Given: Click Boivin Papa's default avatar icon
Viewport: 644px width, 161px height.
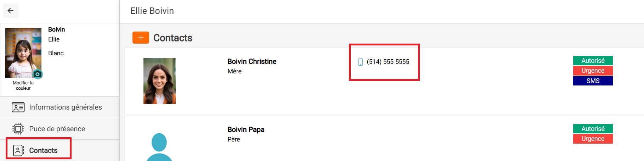Looking at the screenshot, I should pos(159,147).
